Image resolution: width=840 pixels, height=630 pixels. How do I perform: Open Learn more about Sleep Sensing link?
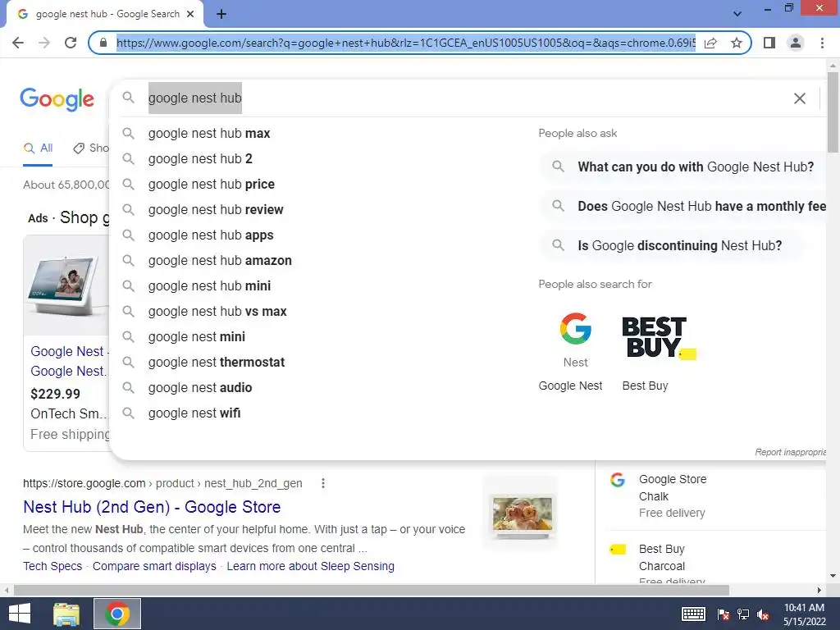pyautogui.click(x=310, y=566)
